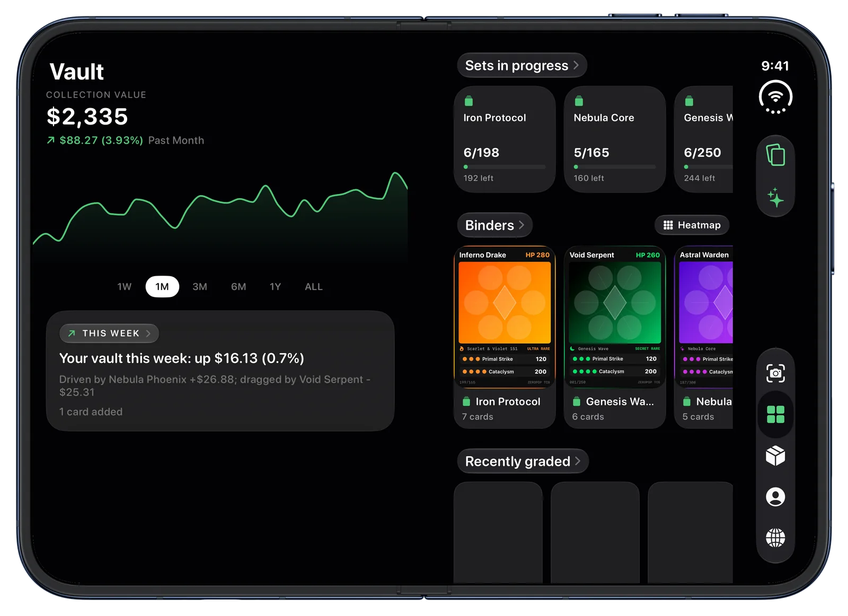Click the Nebula Core progress bar
848x616 pixels.
615,167
